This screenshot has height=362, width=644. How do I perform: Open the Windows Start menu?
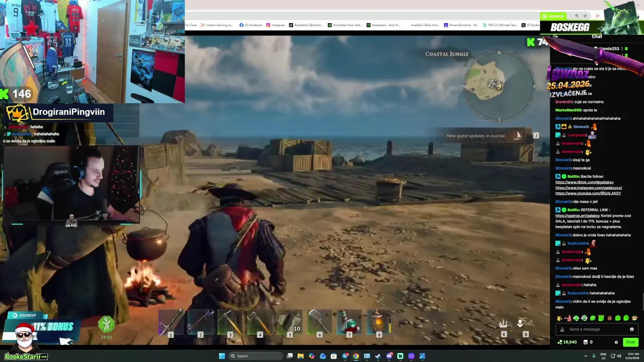coord(222,356)
